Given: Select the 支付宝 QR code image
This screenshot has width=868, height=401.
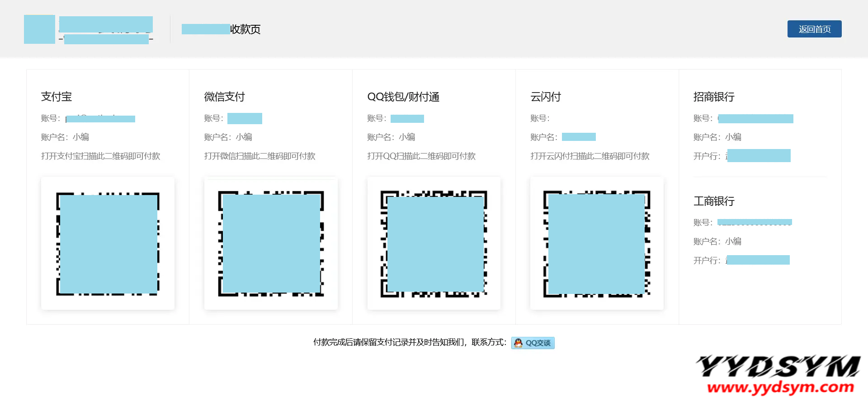Looking at the screenshot, I should tap(108, 243).
